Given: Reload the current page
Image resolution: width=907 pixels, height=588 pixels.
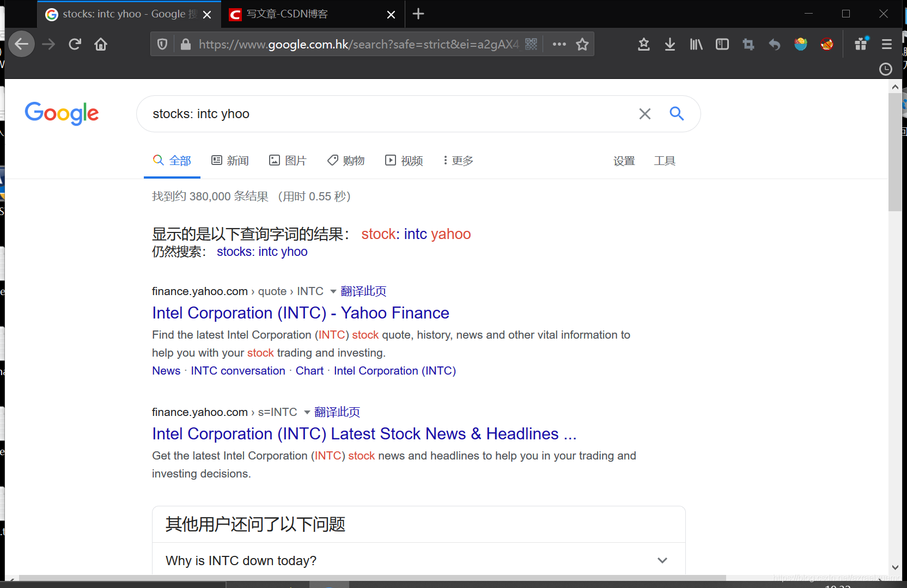Looking at the screenshot, I should coord(75,44).
